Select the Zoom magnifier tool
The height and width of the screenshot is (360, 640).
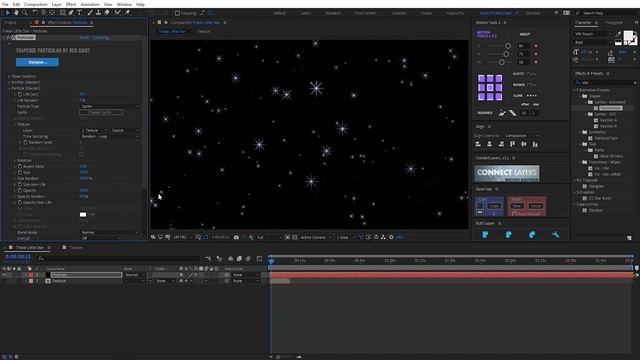(24, 13)
